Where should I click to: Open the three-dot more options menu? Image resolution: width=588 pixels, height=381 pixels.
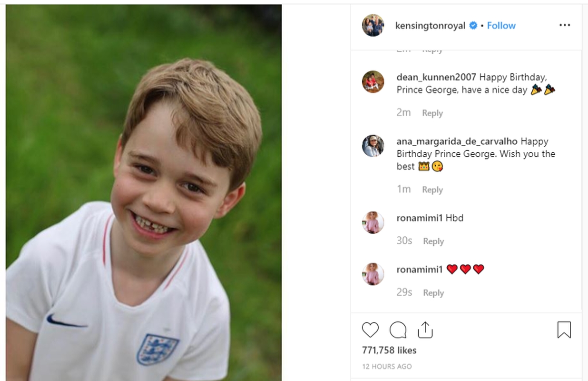[565, 25]
